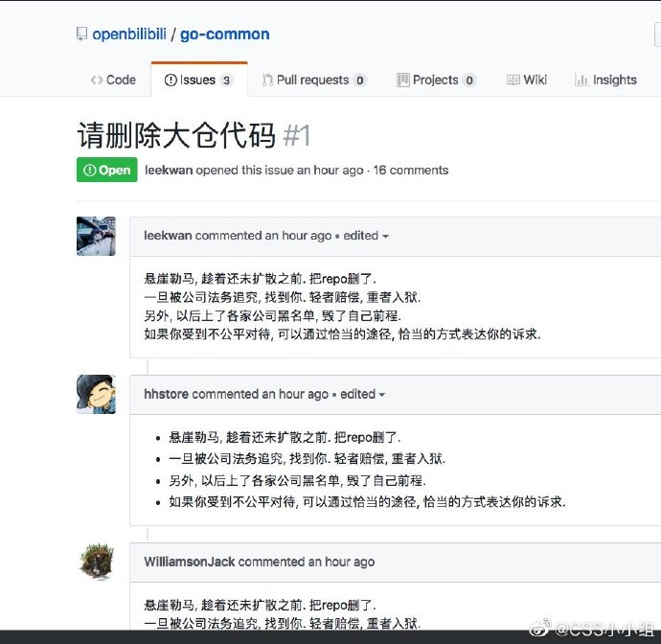This screenshot has height=644, width=661.
Task: Click the Pull requests count badge 0
Action: pyautogui.click(x=359, y=80)
